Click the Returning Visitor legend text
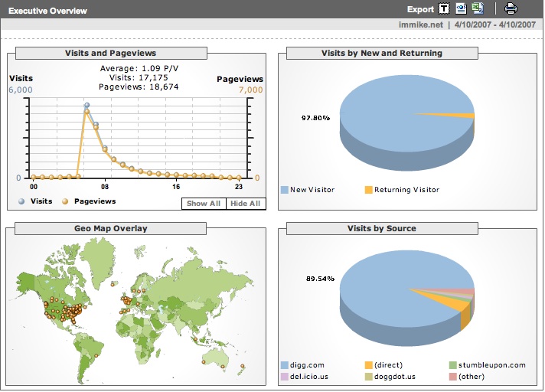 coord(406,190)
